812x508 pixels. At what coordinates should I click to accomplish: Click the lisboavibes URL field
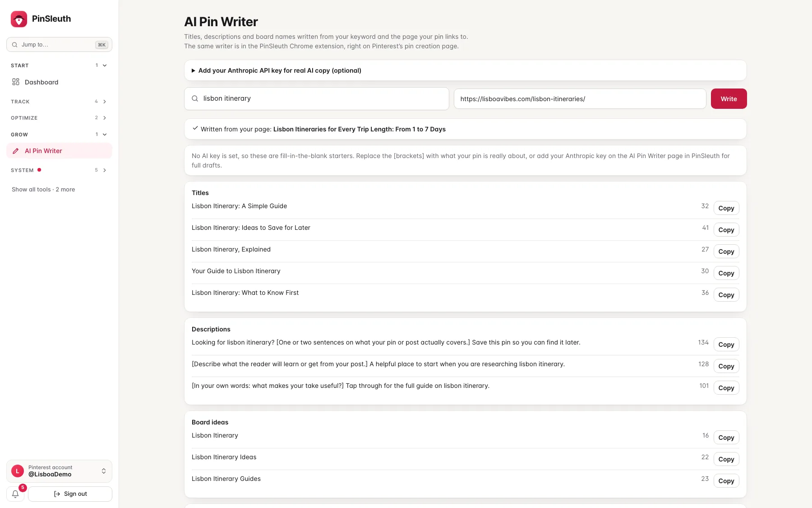point(580,99)
